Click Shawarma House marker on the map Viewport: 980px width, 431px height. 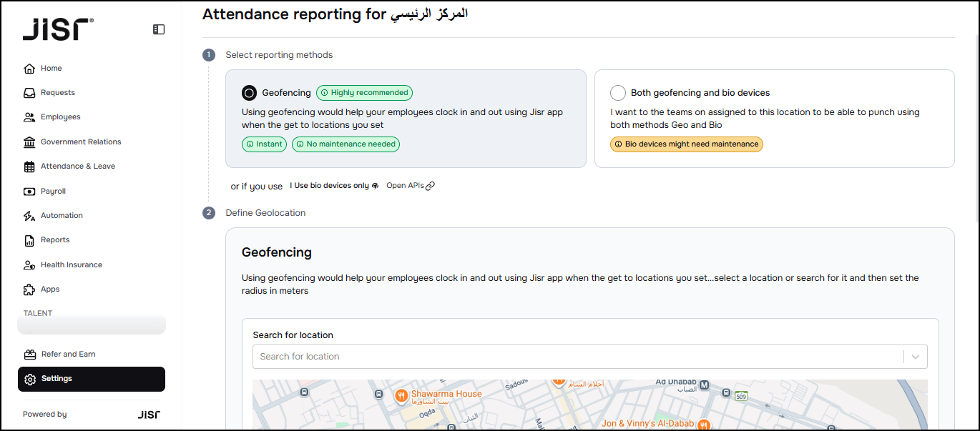[401, 395]
